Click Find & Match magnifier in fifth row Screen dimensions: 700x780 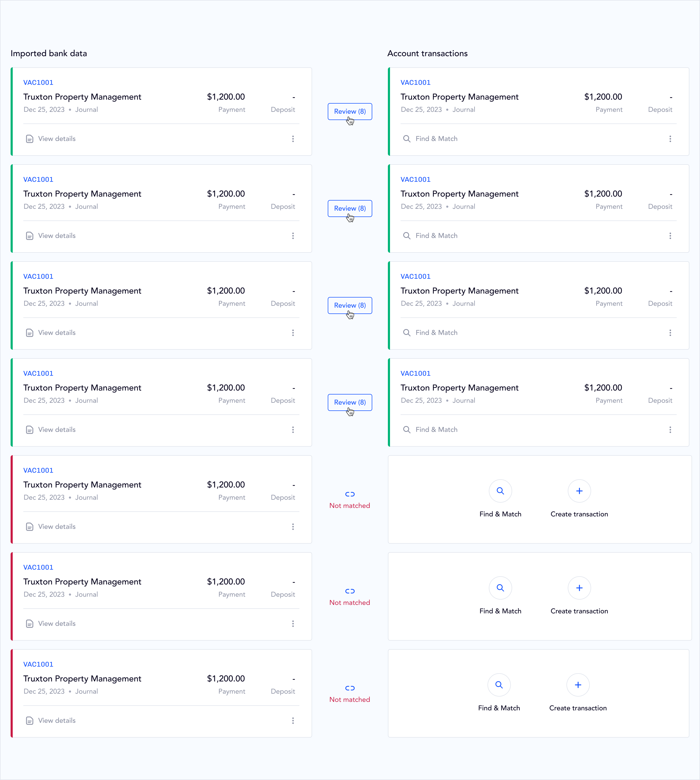tap(500, 491)
